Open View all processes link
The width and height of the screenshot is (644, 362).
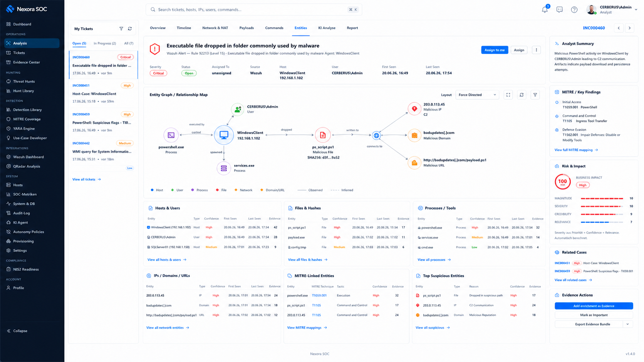click(x=434, y=260)
